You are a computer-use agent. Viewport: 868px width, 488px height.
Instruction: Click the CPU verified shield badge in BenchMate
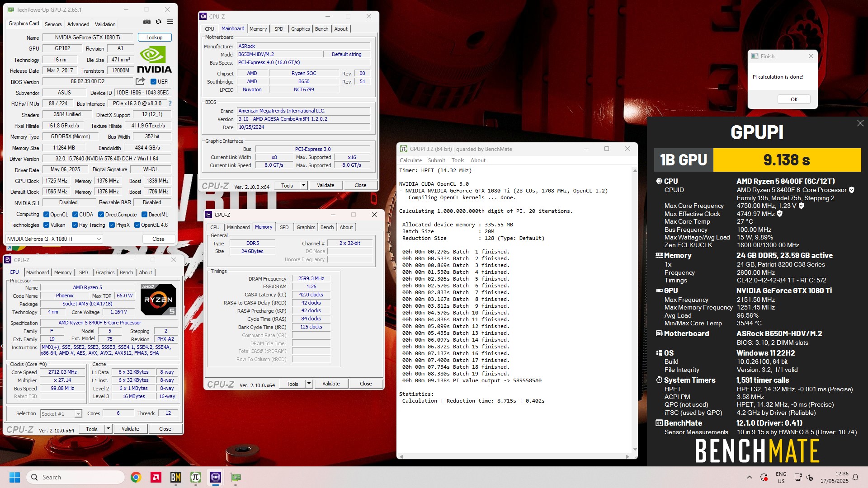click(x=852, y=190)
